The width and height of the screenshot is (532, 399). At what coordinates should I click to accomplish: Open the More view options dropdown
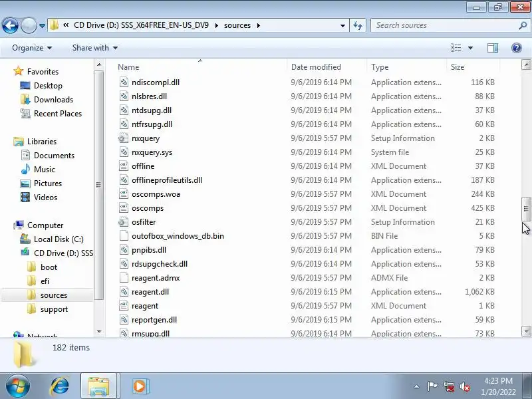coord(470,48)
